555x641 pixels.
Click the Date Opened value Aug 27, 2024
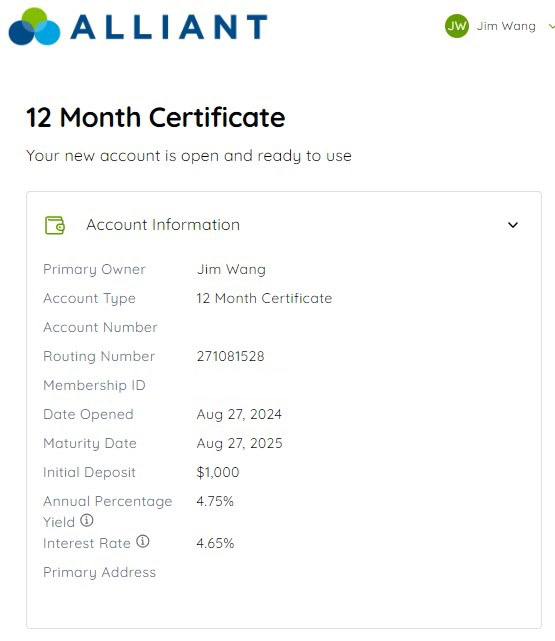tap(239, 415)
